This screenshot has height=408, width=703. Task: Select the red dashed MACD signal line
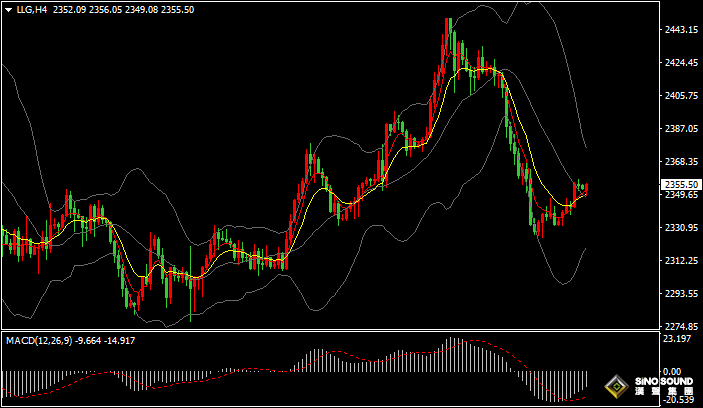pyautogui.click(x=480, y=343)
